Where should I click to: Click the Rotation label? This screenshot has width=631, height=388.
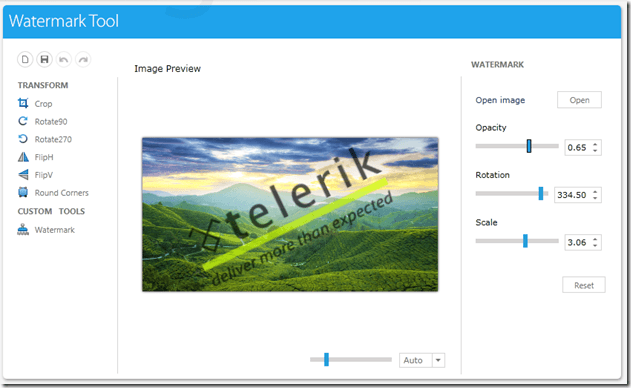pyautogui.click(x=492, y=175)
